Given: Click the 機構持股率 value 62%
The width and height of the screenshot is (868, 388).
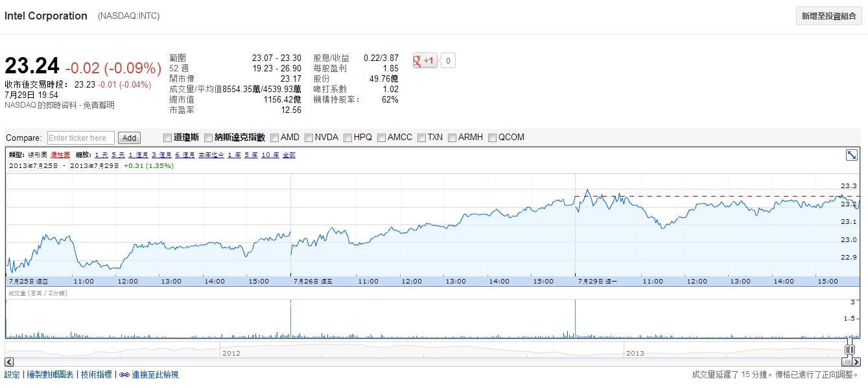Looking at the screenshot, I should [x=390, y=100].
